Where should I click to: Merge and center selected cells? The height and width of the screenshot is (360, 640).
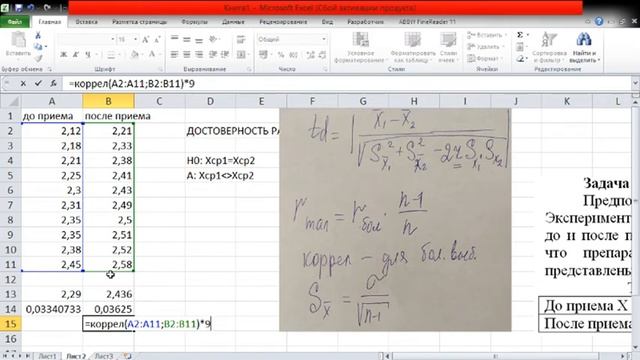(x=241, y=54)
